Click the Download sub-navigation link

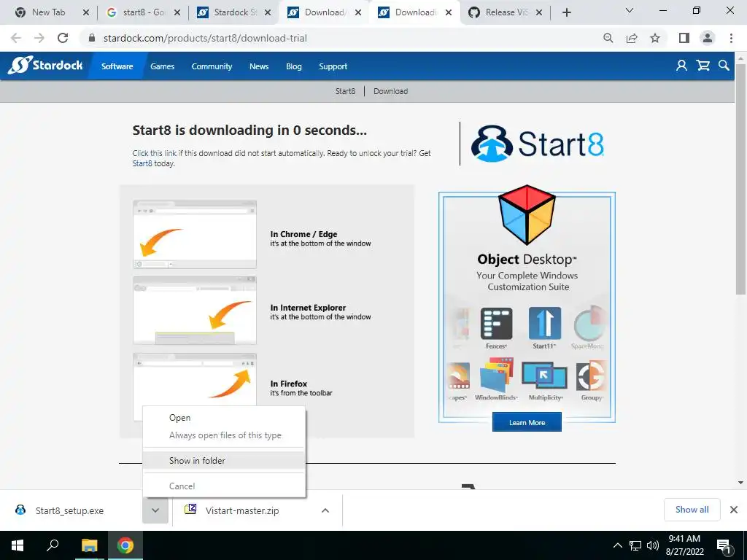click(x=391, y=91)
